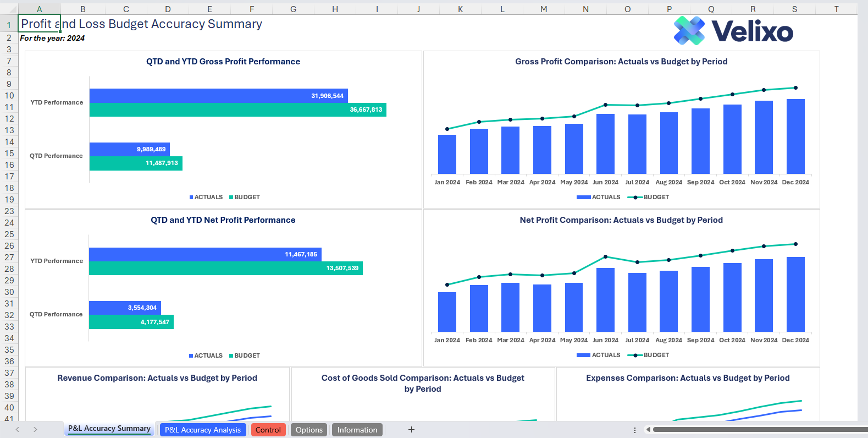Open the Options sheet tab
The width and height of the screenshot is (868, 438).
pos(309,430)
